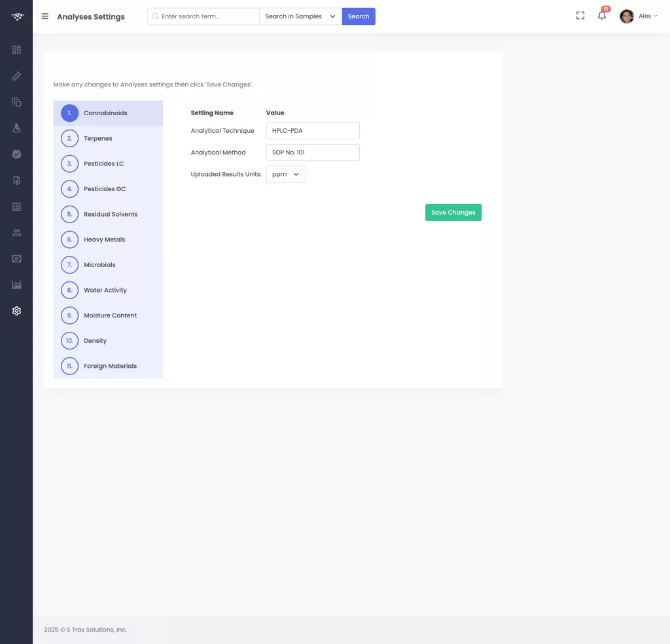Open the flask analyses icon in sidebar
The height and width of the screenshot is (644, 670).
(x=16, y=128)
